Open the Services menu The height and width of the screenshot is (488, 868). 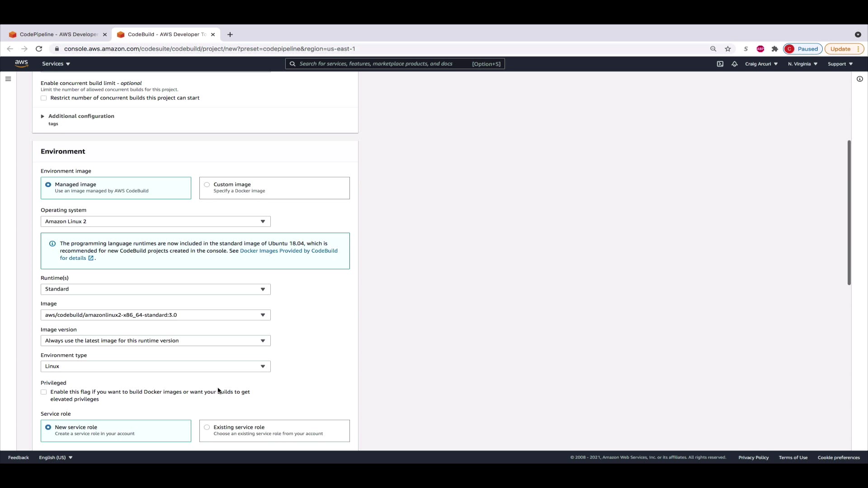point(56,64)
